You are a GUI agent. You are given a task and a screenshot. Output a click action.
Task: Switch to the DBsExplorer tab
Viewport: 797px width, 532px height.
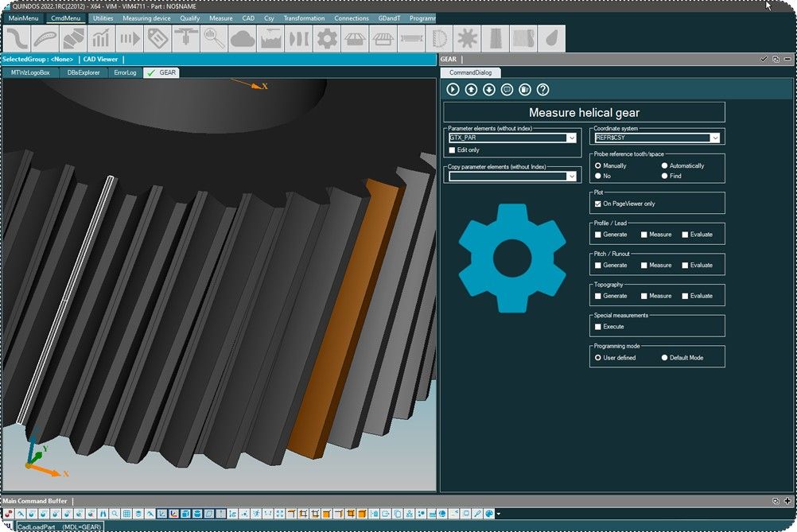(84, 72)
